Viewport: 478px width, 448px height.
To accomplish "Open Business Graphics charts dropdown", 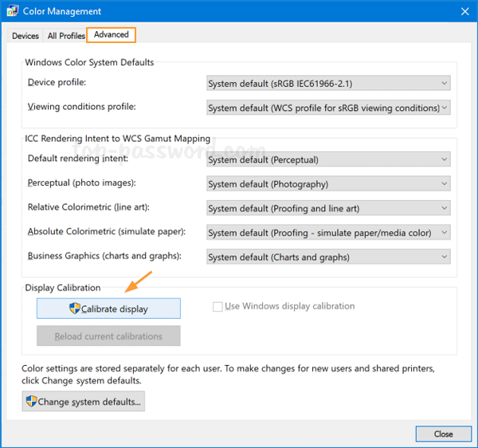I will point(328,257).
